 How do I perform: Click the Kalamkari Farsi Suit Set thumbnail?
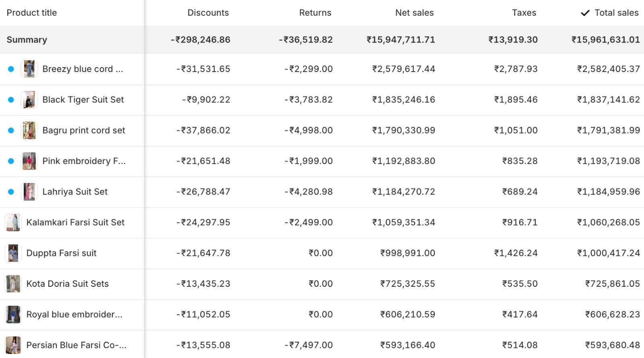[x=13, y=222]
